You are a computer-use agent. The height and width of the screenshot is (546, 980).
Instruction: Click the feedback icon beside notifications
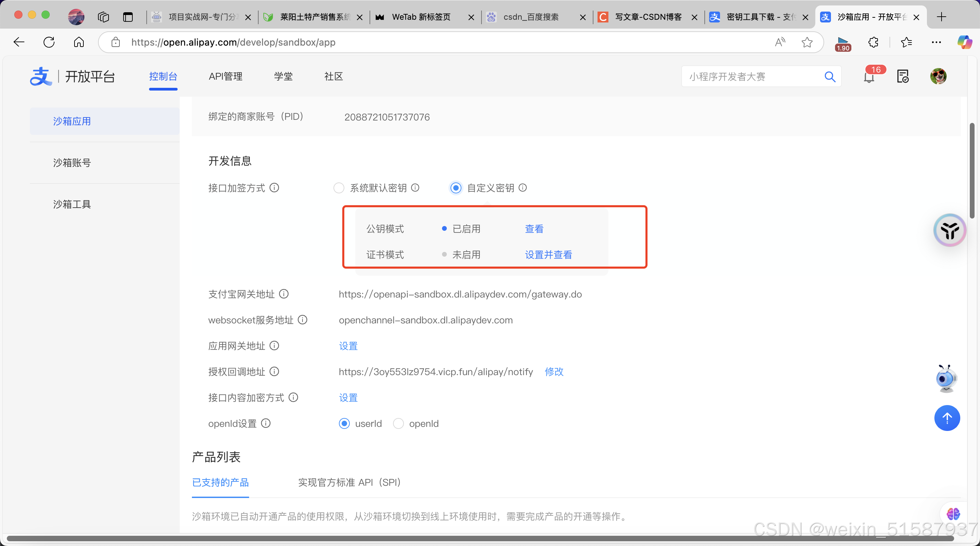click(903, 76)
